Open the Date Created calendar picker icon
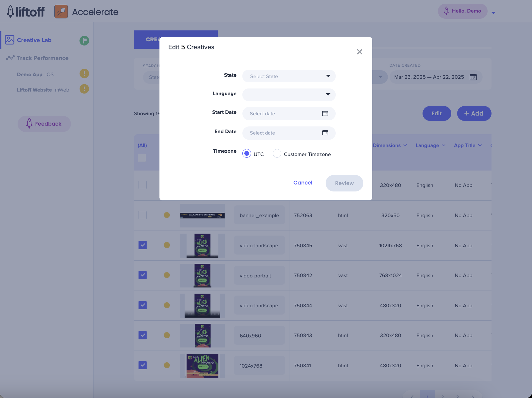The image size is (532, 398). pyautogui.click(x=473, y=77)
